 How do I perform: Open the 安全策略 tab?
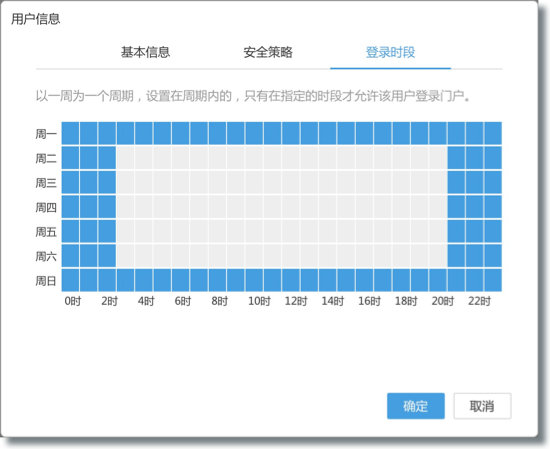[x=268, y=53]
